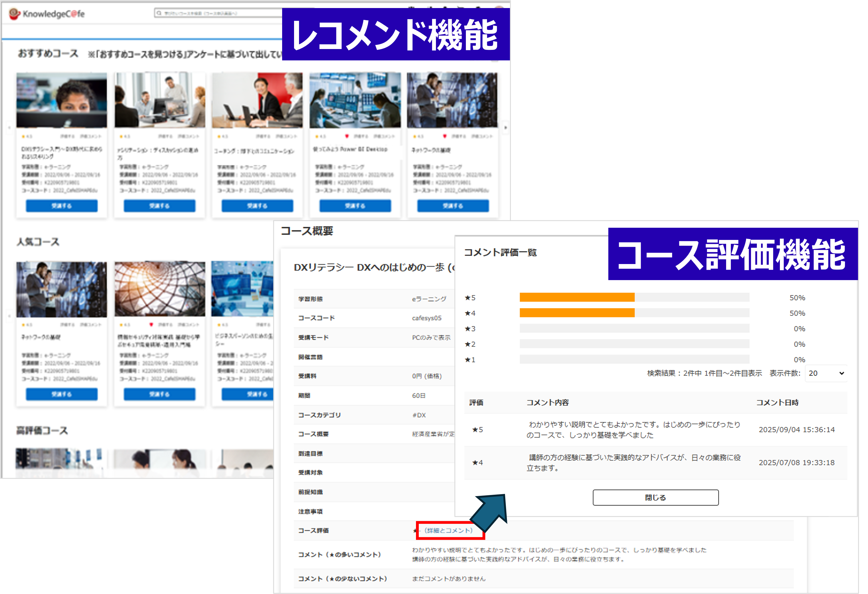Click the DXリテラシー DXへのはじめの一歩 course title
Viewport: 868px width, 594px height.
(374, 267)
